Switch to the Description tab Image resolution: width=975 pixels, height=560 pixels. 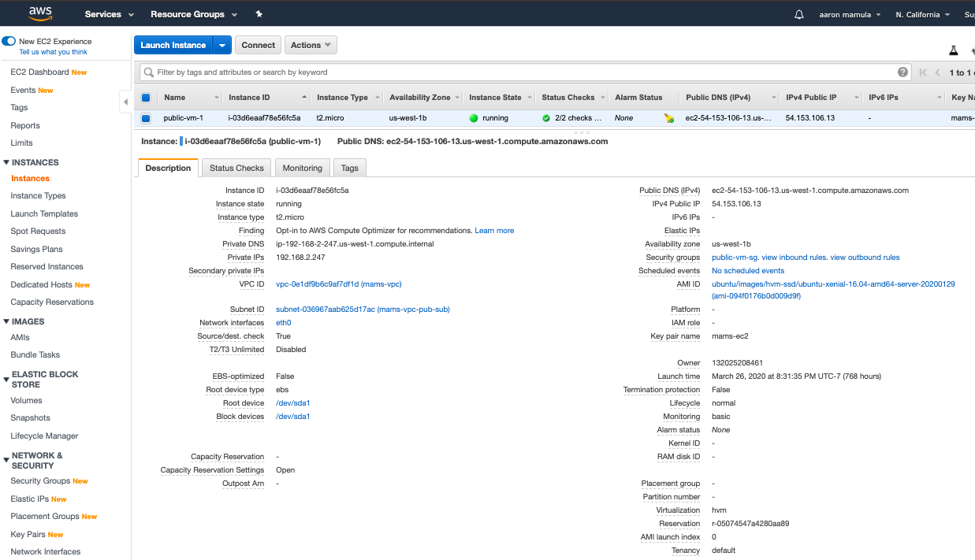click(x=168, y=168)
